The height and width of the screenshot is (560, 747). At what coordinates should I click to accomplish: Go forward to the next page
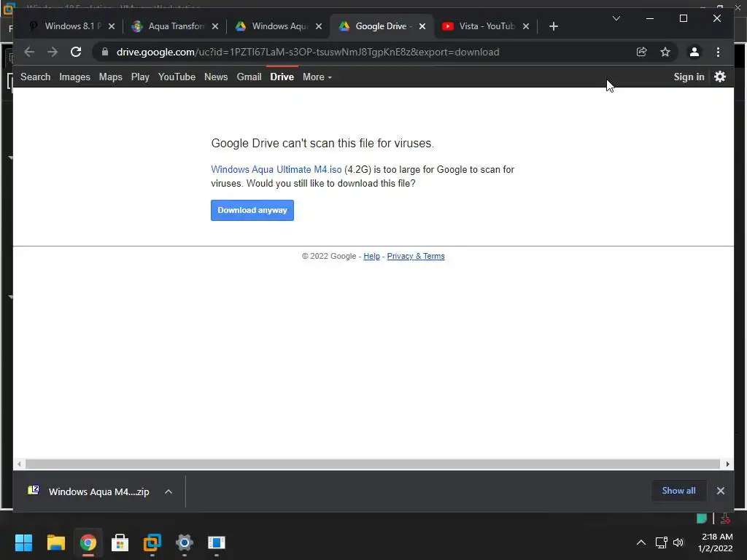coord(53,52)
